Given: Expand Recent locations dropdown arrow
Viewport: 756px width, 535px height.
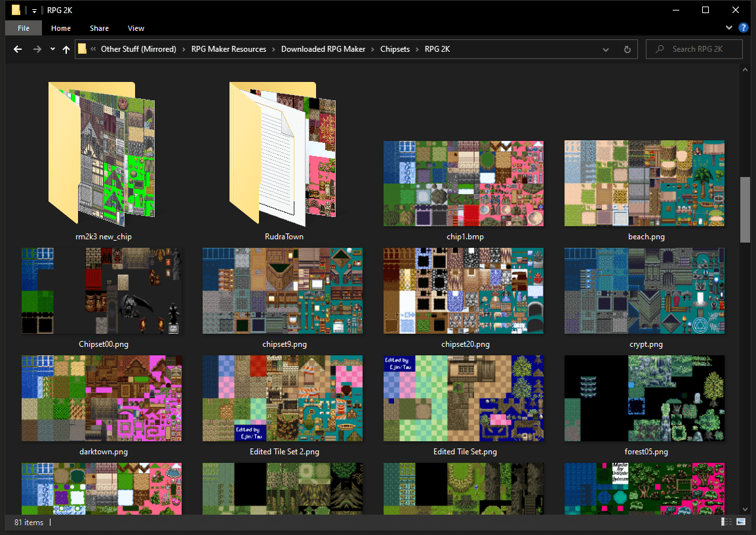Looking at the screenshot, I should tap(52, 49).
